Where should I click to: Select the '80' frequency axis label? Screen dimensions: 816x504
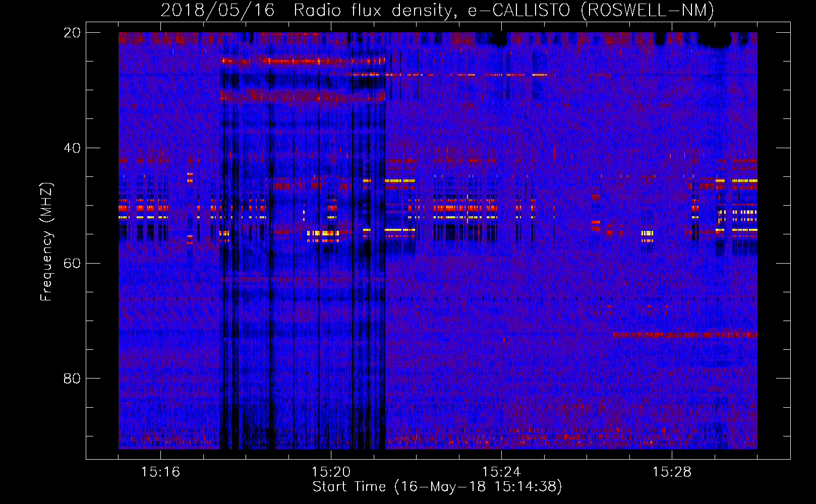pyautogui.click(x=72, y=379)
